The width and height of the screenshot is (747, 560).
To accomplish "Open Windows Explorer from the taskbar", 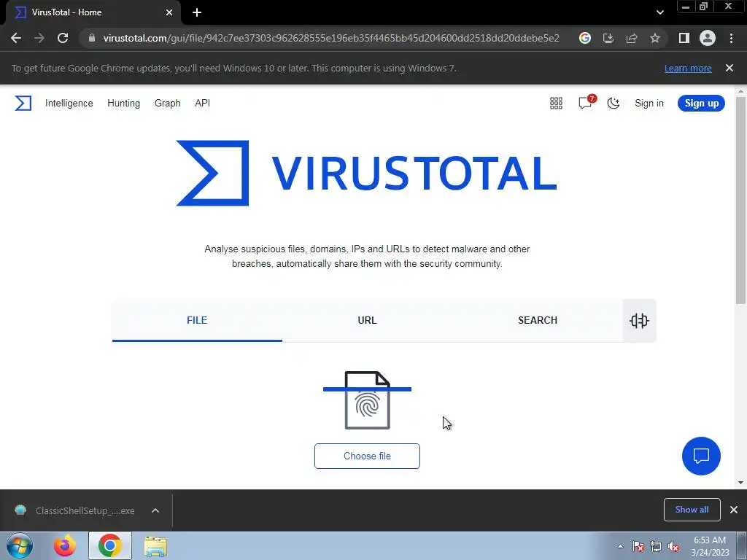I will 155,546.
